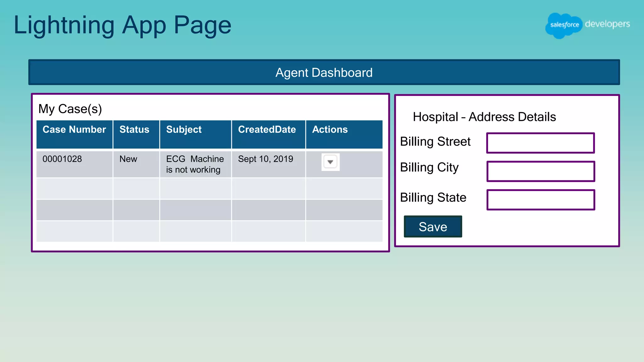Click into the Billing City input field

(x=541, y=171)
